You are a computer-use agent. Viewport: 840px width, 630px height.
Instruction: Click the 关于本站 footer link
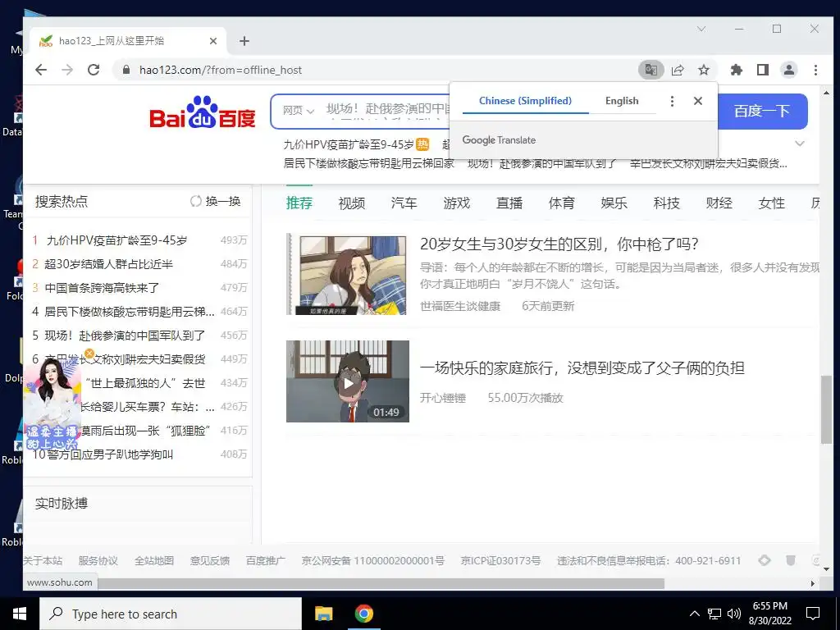point(43,560)
